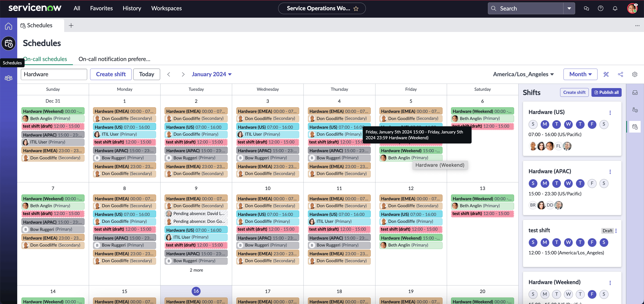Expand search scope dropdown arrow

[x=569, y=8]
